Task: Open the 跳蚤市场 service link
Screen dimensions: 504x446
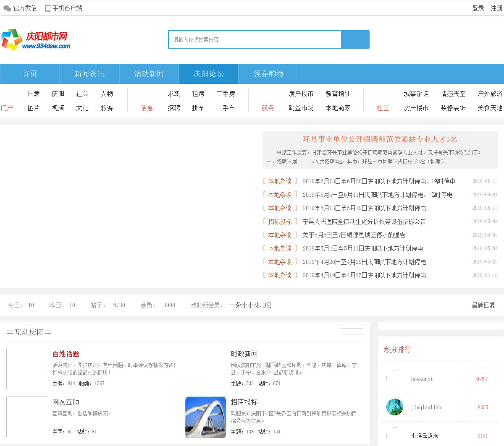Action: tap(301, 108)
